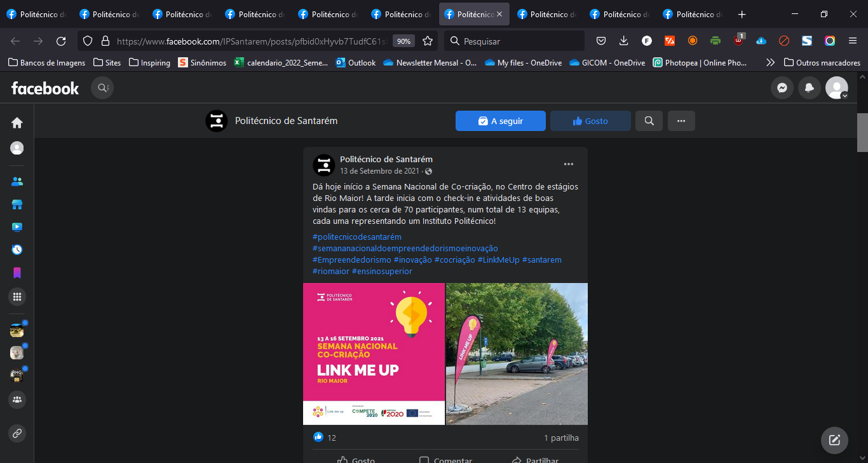Bookmark this page with star icon
This screenshot has height=463, width=868.
click(x=428, y=41)
